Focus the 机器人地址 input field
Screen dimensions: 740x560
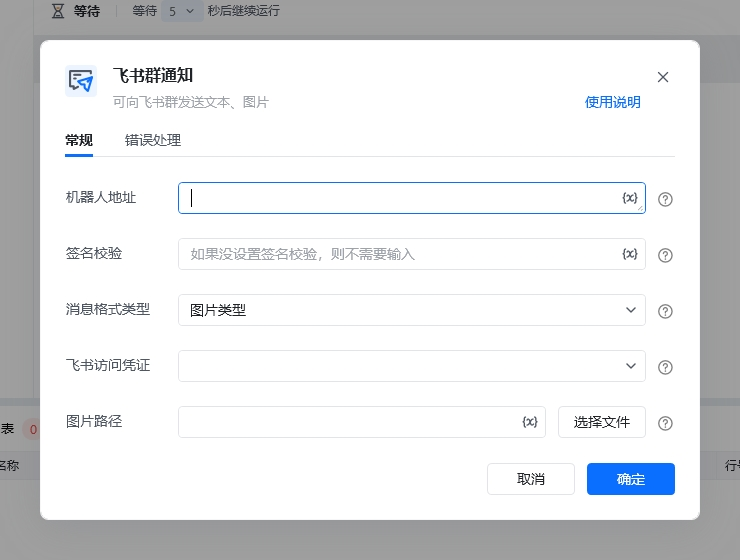pyautogui.click(x=412, y=198)
